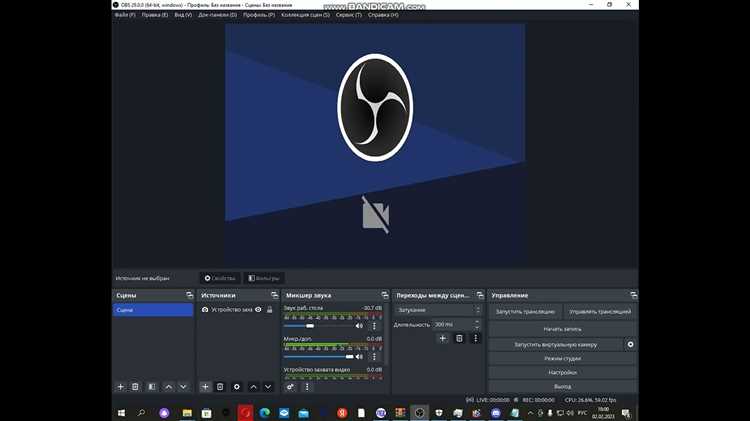Click the camera-off icon in preview
This screenshot has width=750, height=421.
(x=375, y=214)
